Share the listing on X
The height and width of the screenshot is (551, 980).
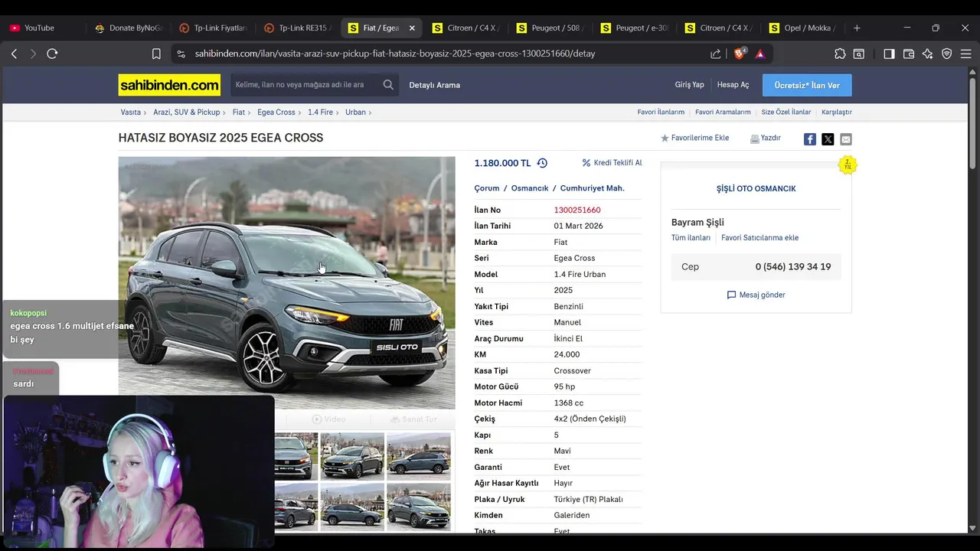pos(828,139)
